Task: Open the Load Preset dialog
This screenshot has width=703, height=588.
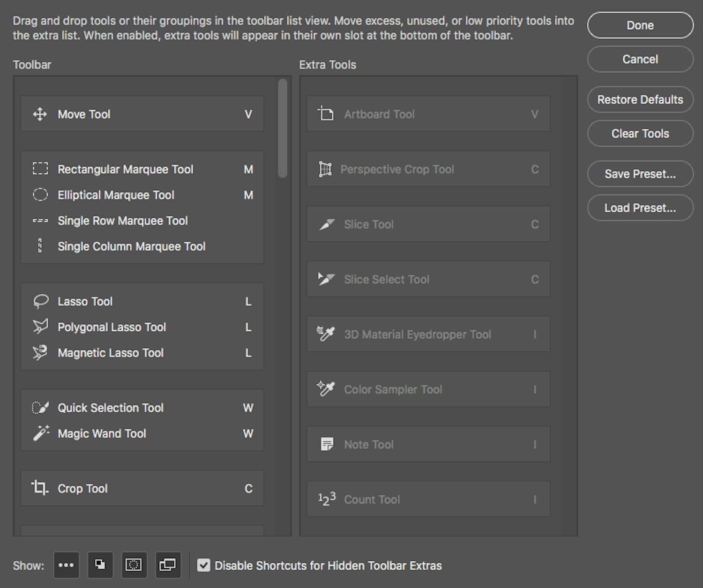Action: (x=640, y=208)
